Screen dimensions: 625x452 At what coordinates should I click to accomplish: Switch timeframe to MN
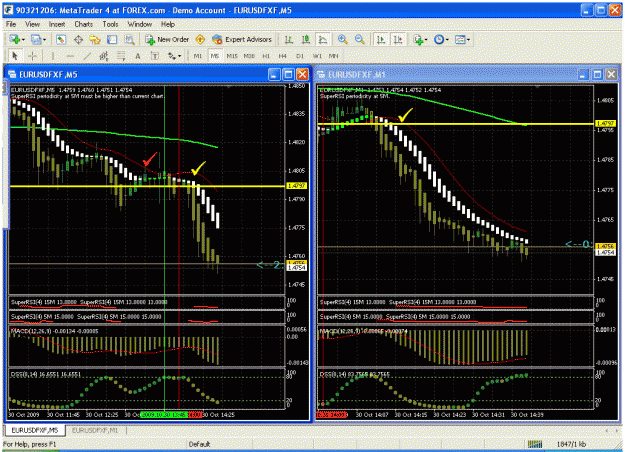334,56
